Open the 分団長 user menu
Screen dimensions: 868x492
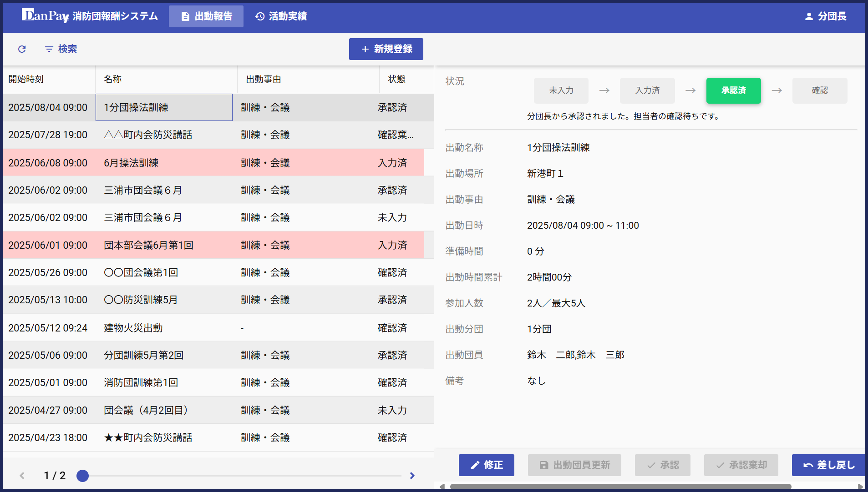[x=825, y=16]
